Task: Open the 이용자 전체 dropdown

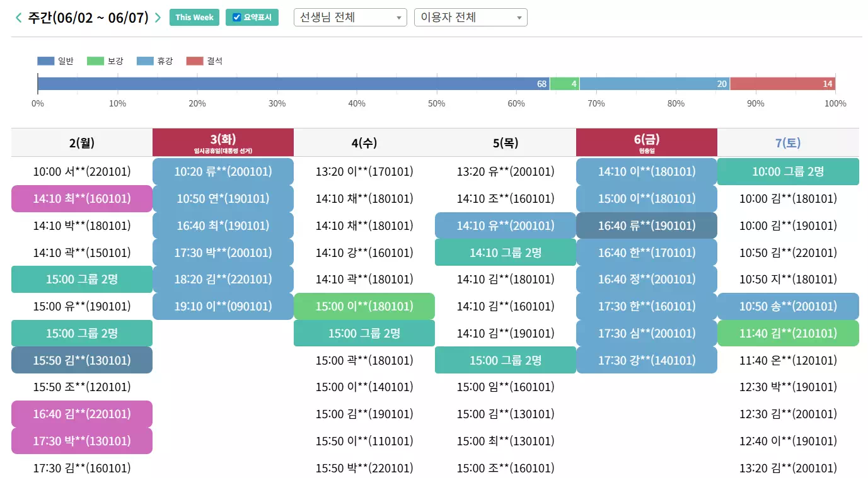Action: tap(470, 17)
